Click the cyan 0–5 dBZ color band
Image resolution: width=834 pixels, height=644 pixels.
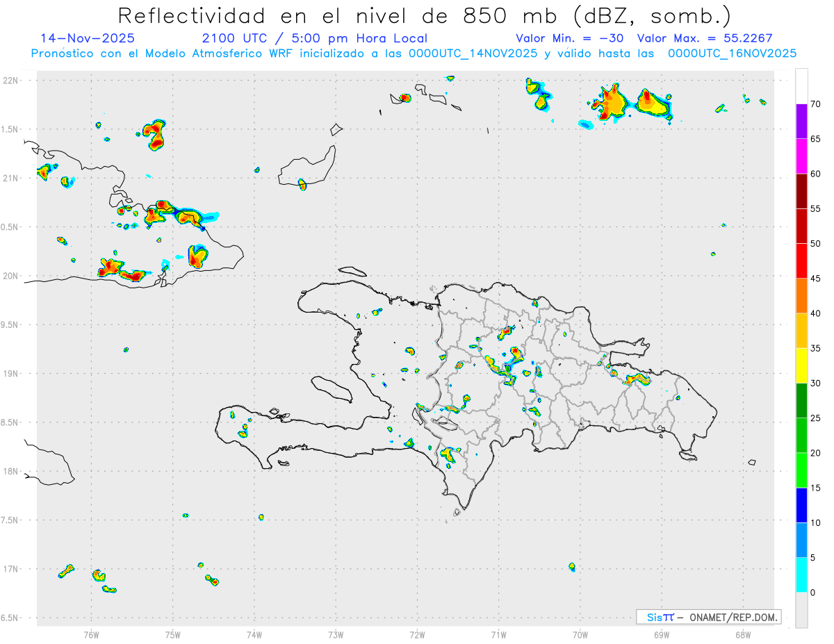(x=801, y=575)
